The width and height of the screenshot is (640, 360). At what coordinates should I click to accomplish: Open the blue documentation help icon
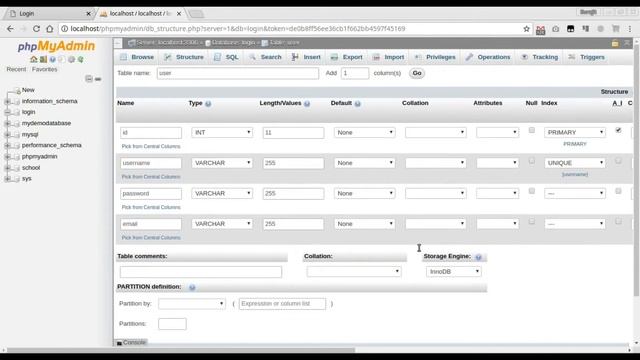point(52,60)
